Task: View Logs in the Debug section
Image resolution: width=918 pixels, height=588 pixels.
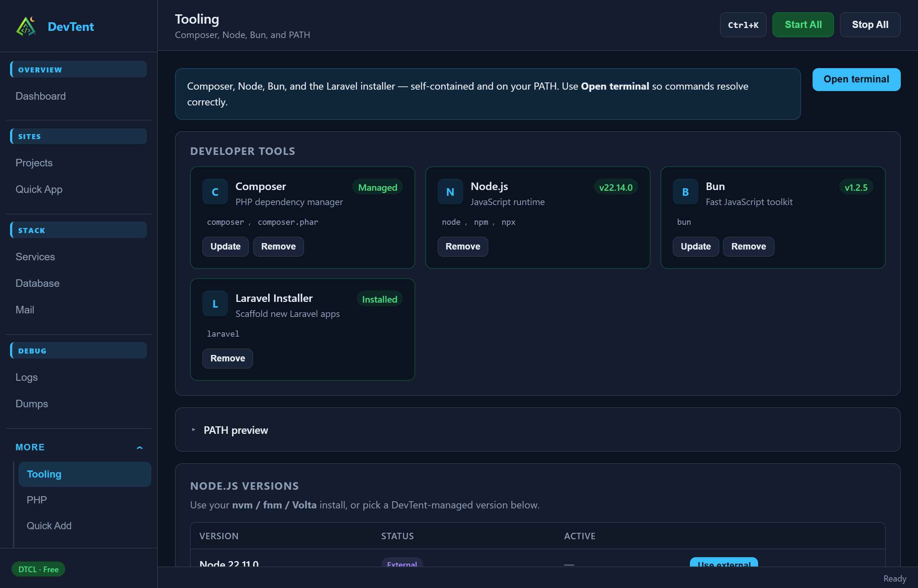Action: click(26, 377)
